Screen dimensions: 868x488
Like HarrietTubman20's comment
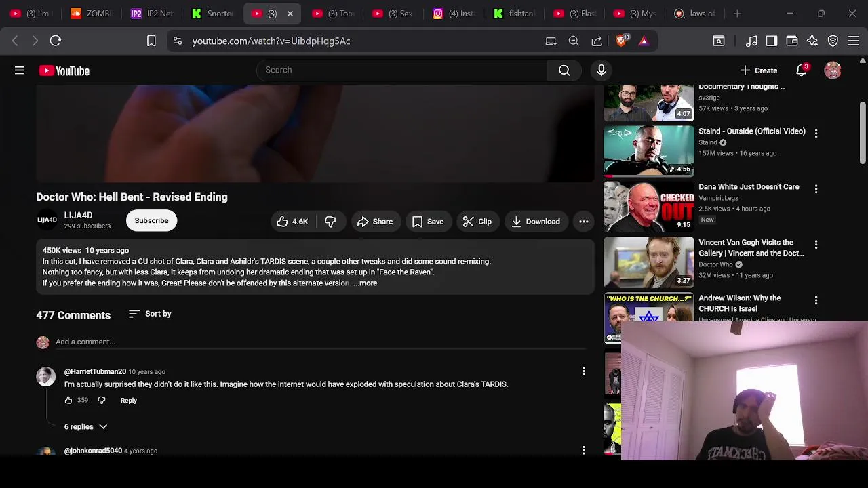pyautogui.click(x=68, y=400)
